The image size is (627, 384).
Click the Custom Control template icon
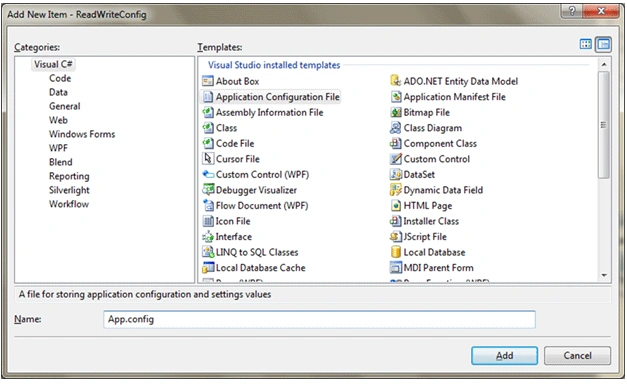pos(395,159)
